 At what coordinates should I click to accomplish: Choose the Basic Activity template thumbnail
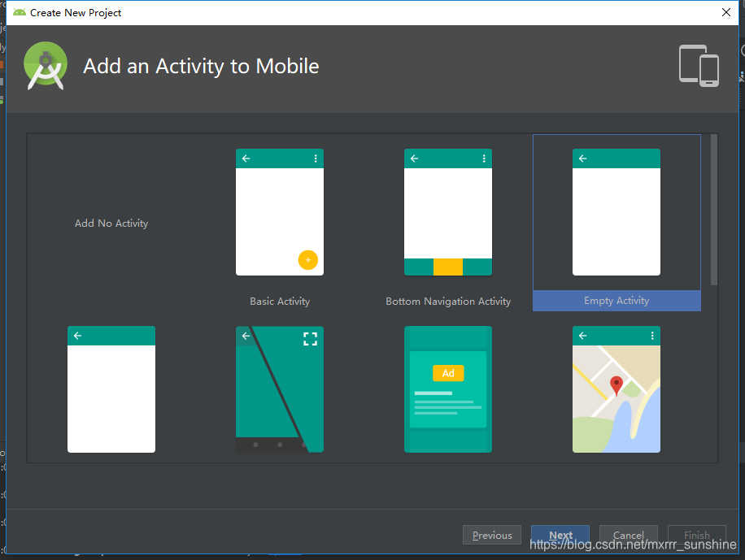click(x=280, y=212)
